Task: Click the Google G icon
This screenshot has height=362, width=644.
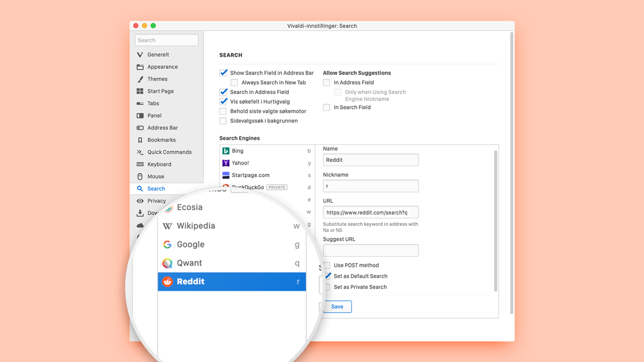Action: click(x=167, y=245)
